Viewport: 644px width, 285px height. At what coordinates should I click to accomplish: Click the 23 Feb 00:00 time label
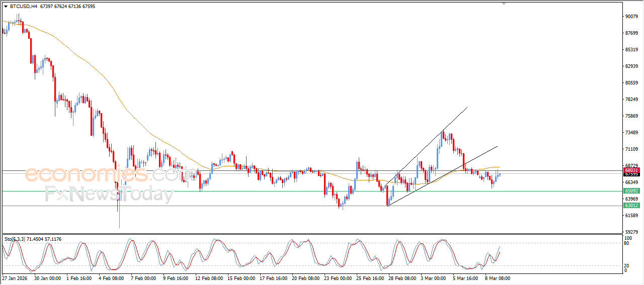point(339,278)
